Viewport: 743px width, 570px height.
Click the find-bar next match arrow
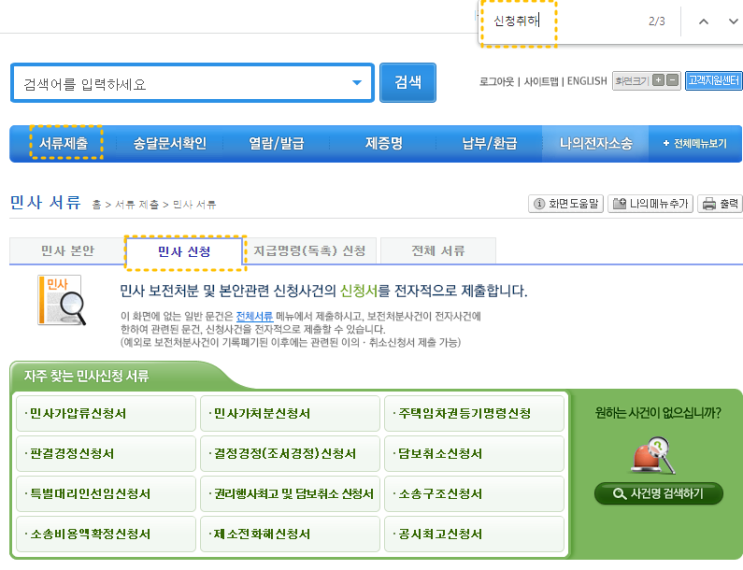pos(733,21)
